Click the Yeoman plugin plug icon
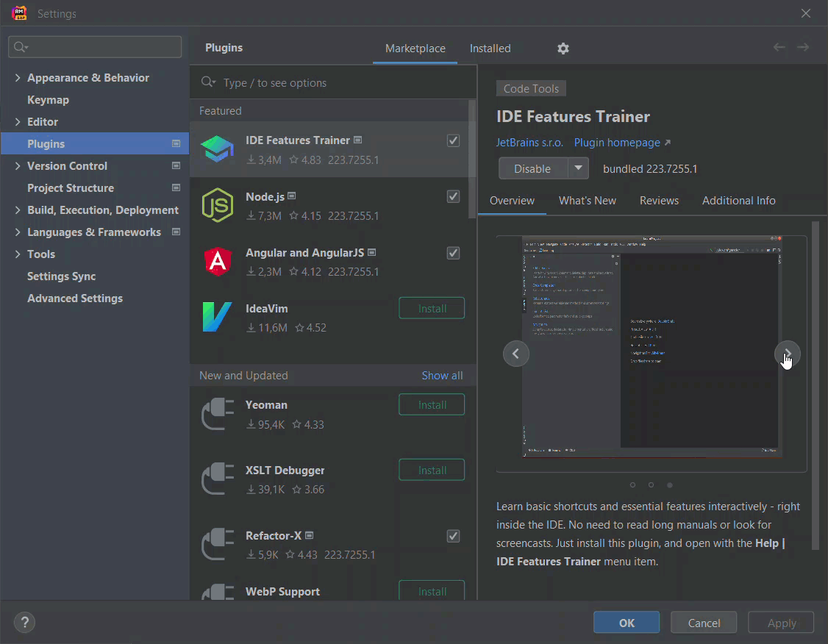The height and width of the screenshot is (644, 828). (x=218, y=414)
